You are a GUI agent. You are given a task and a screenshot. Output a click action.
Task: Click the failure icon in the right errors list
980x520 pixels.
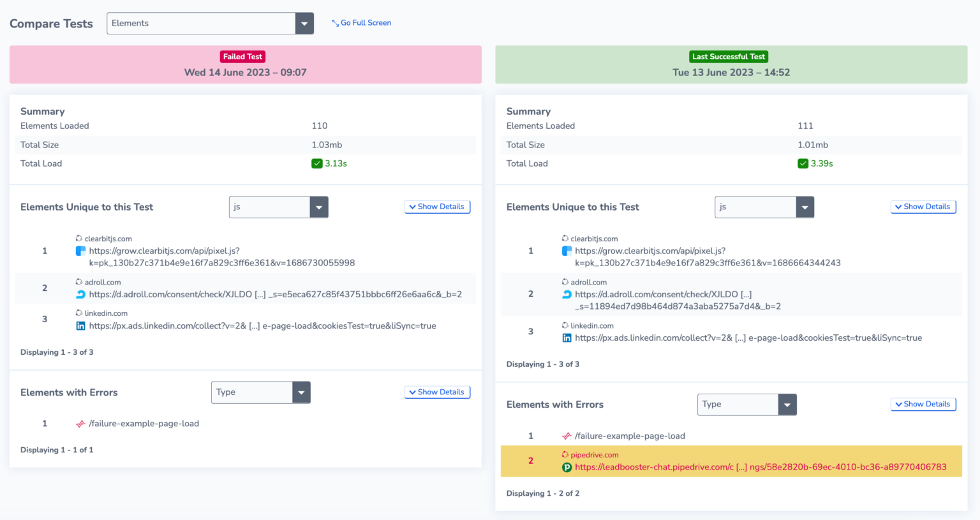coord(567,435)
